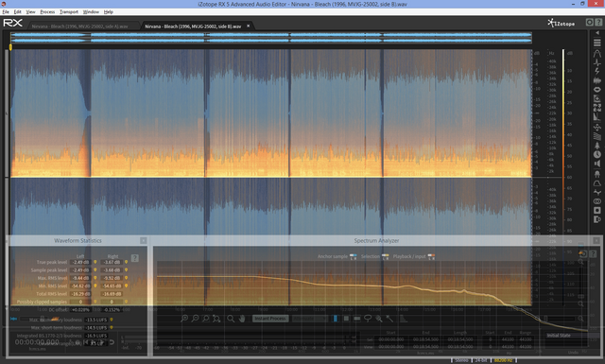This screenshot has width=605, height=364.
Task: Select the Zoom tool magnifier
Action: (231, 319)
